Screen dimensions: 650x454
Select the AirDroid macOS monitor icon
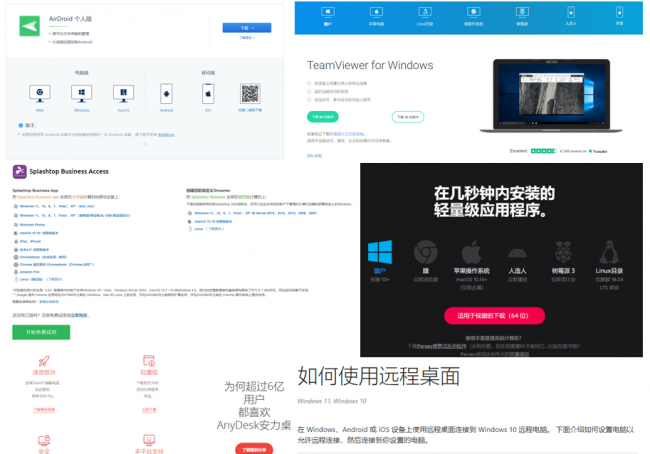point(124,94)
